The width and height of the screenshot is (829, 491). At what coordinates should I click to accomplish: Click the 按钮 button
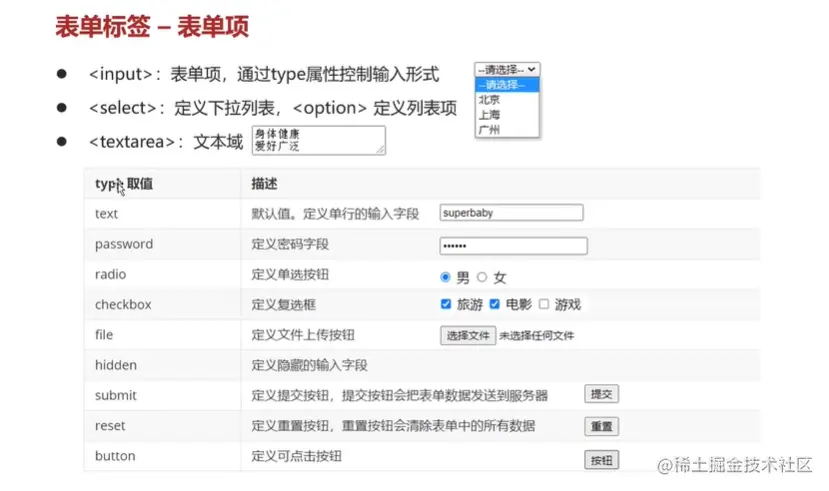602,460
